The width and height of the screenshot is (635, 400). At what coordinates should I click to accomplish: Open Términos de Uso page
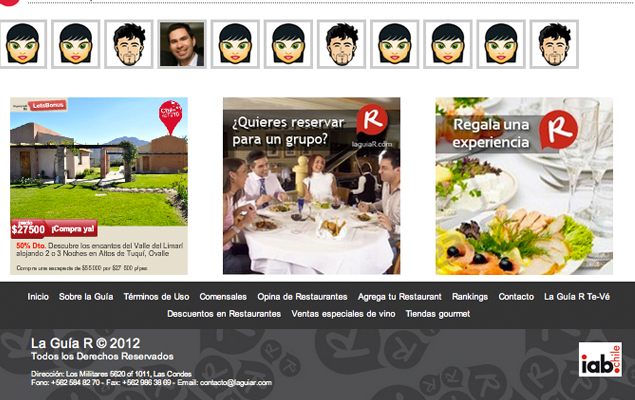[x=156, y=297]
